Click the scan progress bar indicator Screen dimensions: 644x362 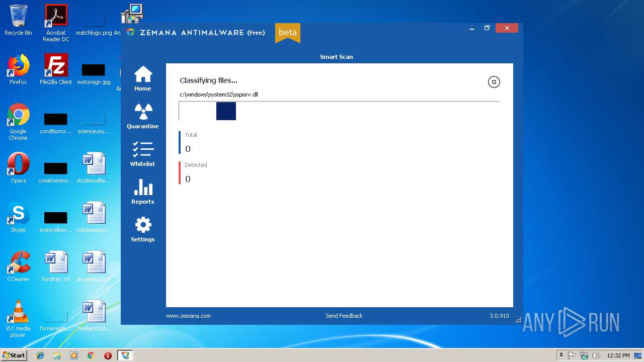[x=226, y=111]
